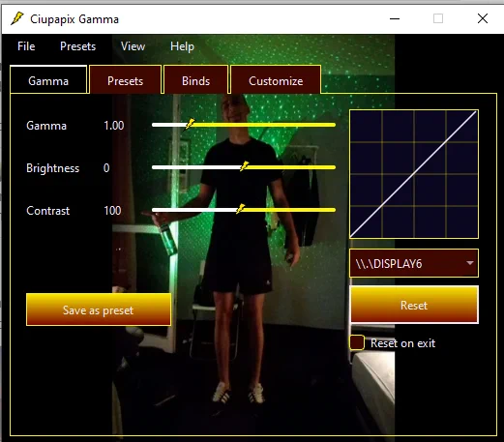Screen dimensions: 504x442
Task: Switch to the Presets tab
Action: pyautogui.click(x=125, y=80)
